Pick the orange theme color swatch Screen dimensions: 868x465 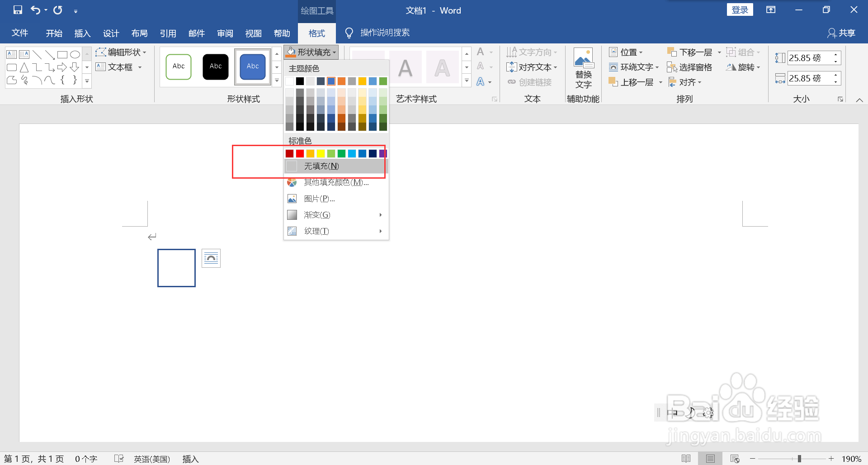pos(341,81)
